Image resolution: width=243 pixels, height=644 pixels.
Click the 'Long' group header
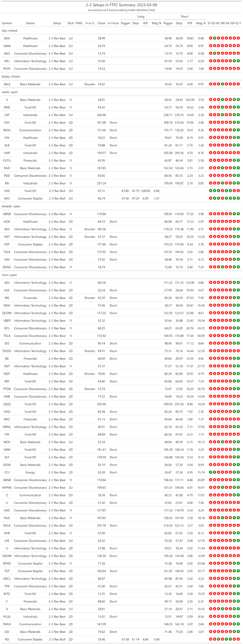tap(141, 17)
